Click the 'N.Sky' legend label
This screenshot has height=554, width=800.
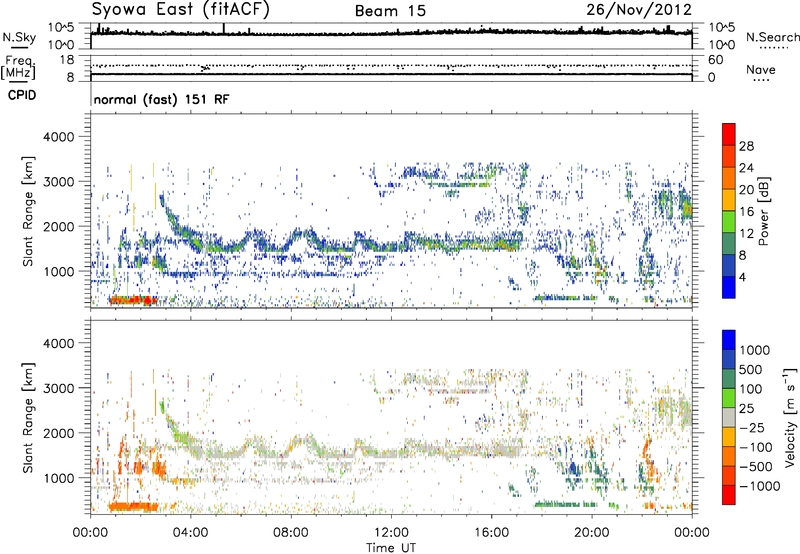(x=19, y=37)
